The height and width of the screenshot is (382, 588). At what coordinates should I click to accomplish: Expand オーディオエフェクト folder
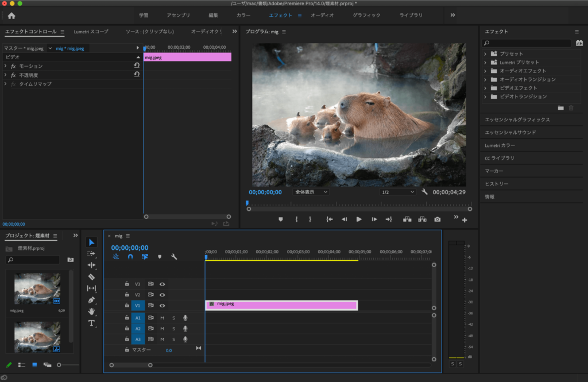(x=485, y=71)
